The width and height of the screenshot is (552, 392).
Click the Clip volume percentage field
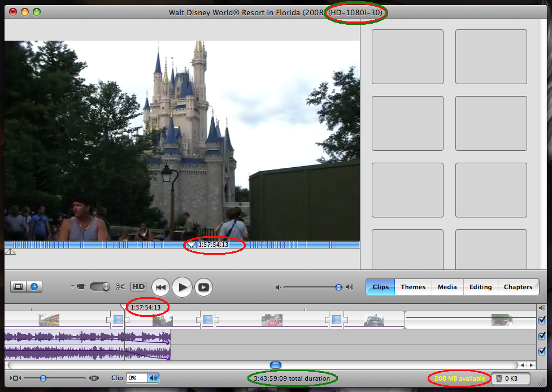point(137,378)
